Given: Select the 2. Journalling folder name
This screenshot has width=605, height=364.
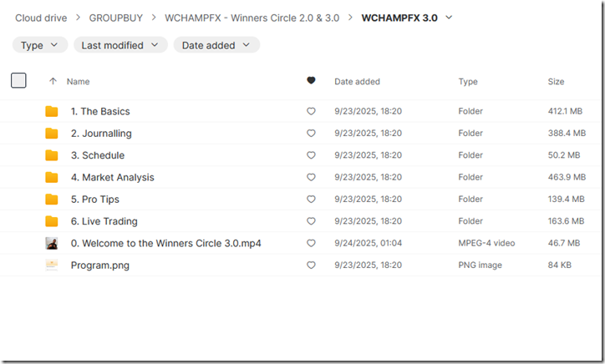Looking at the screenshot, I should pyautogui.click(x=101, y=134).
